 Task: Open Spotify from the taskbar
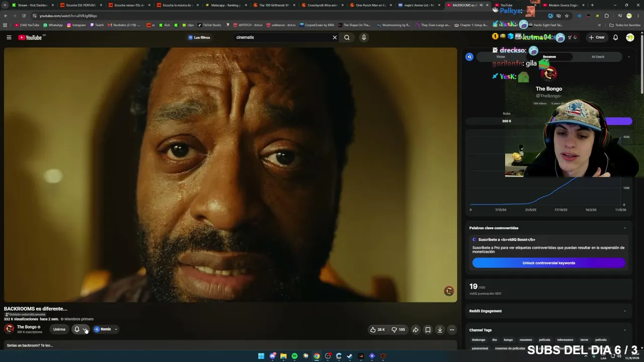294,356
